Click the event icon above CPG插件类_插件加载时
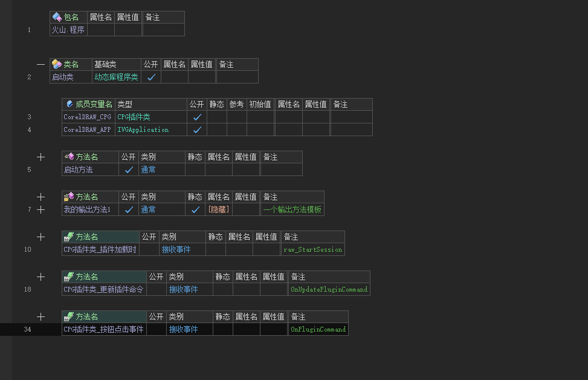This screenshot has height=380, width=588. (x=69, y=237)
